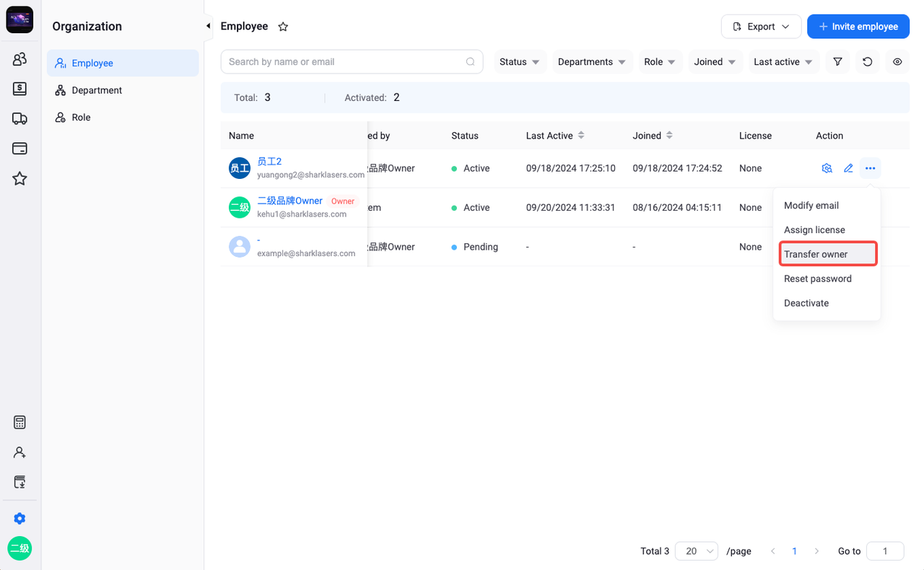Select page 1 in pagination
924x570 pixels.
coord(795,551)
